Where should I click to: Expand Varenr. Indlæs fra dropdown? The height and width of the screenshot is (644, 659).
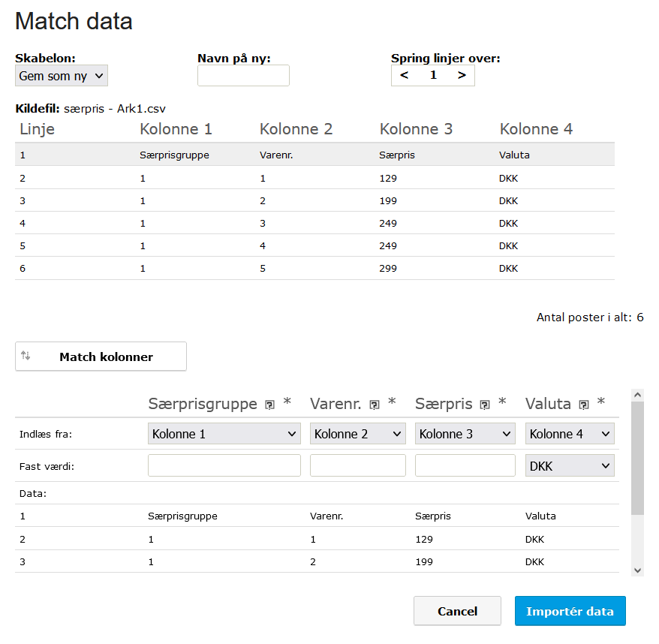(357, 434)
